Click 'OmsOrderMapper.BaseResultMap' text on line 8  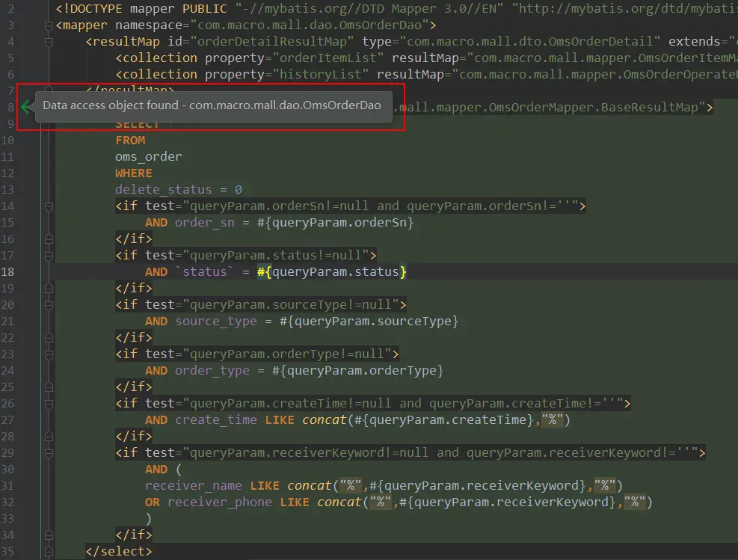click(x=593, y=108)
